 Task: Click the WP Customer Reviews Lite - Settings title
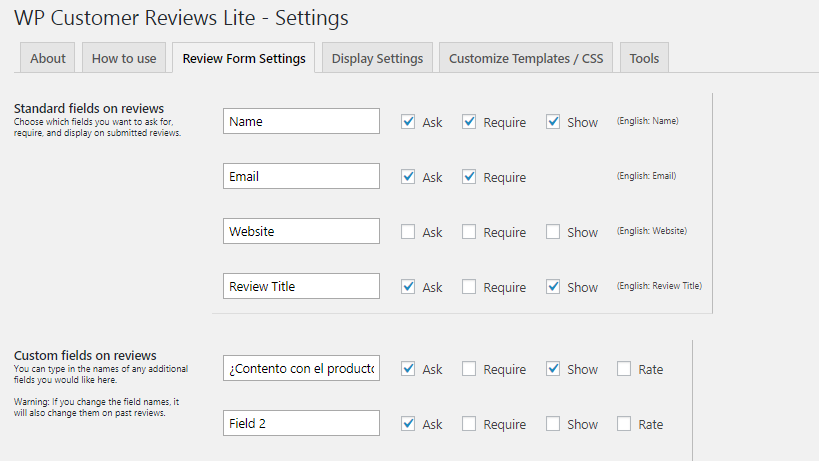click(x=181, y=18)
